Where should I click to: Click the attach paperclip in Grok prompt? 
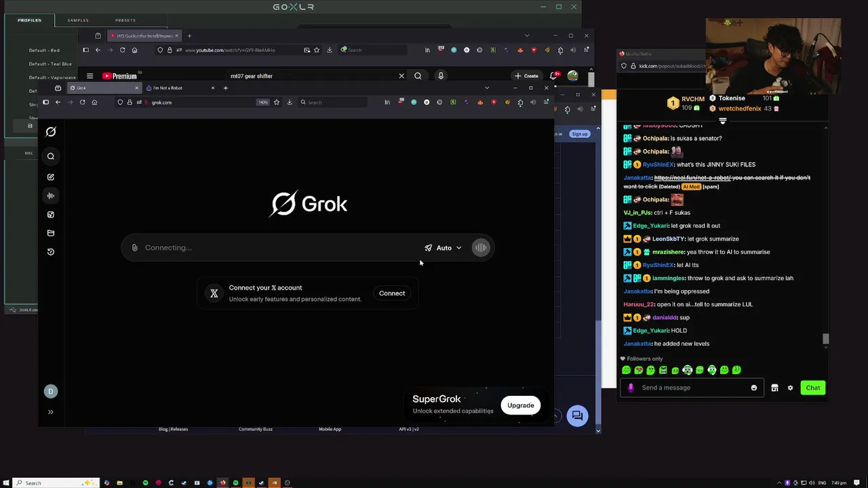(x=135, y=248)
